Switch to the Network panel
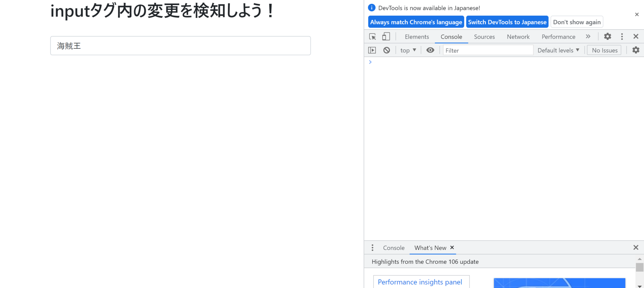The image size is (644, 288). coord(518,36)
